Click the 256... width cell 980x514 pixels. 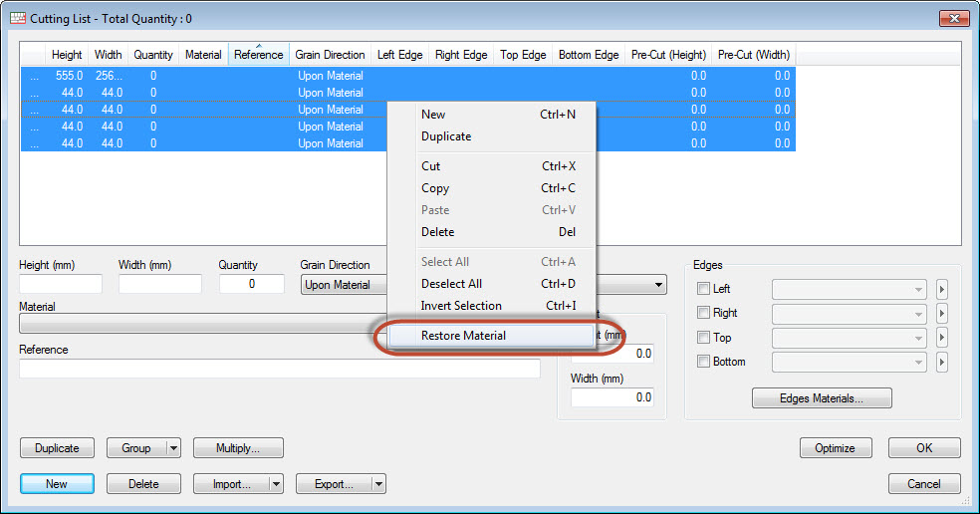click(x=109, y=76)
